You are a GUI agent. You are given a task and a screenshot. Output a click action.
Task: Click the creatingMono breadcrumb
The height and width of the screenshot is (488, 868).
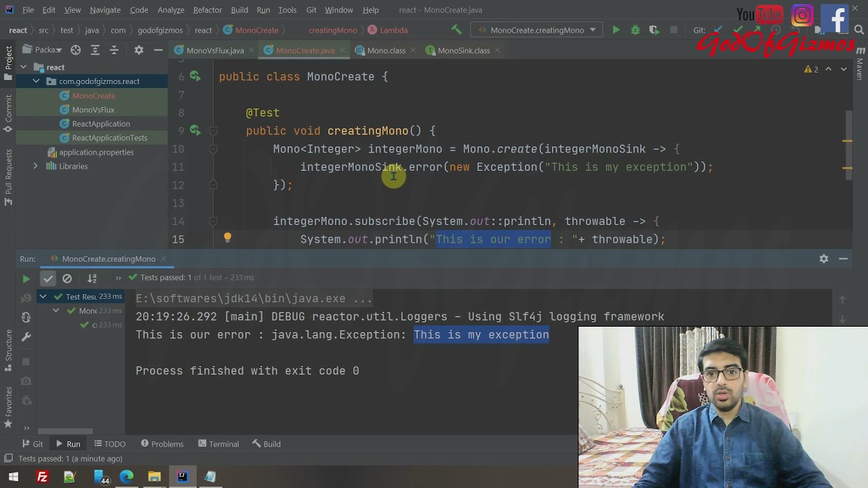332,30
